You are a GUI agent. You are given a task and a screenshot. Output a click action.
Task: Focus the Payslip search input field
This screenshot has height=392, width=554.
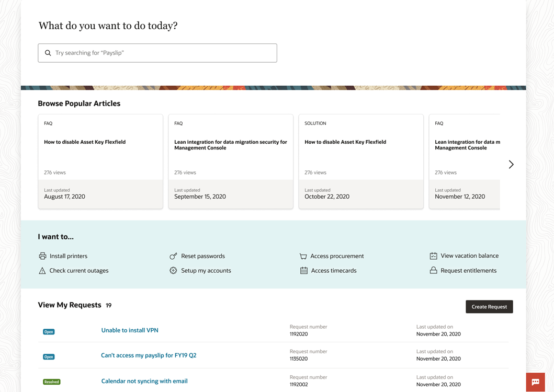click(162, 53)
